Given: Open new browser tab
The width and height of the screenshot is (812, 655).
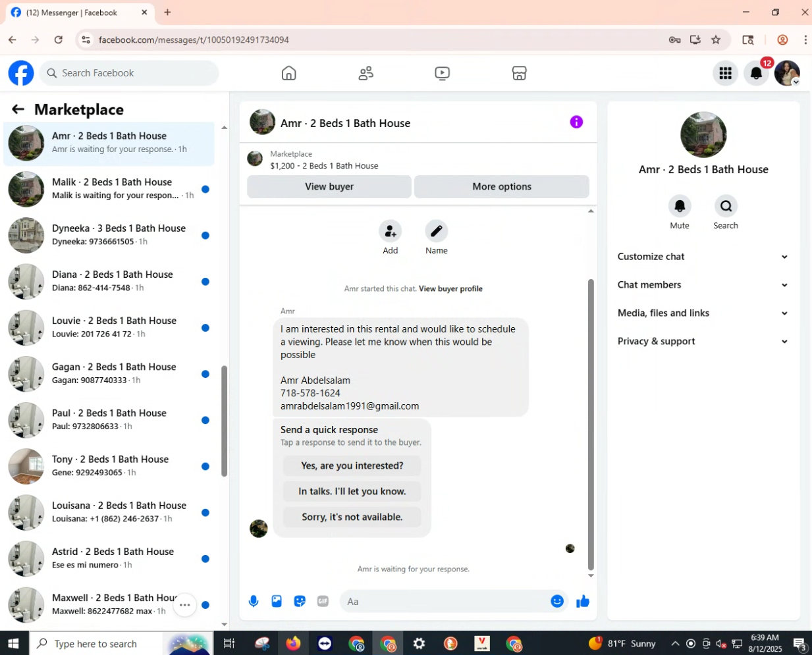Looking at the screenshot, I should click(x=167, y=13).
